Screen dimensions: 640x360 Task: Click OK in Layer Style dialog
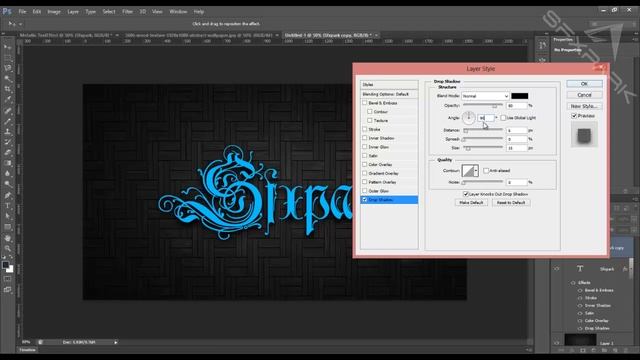[584, 84]
